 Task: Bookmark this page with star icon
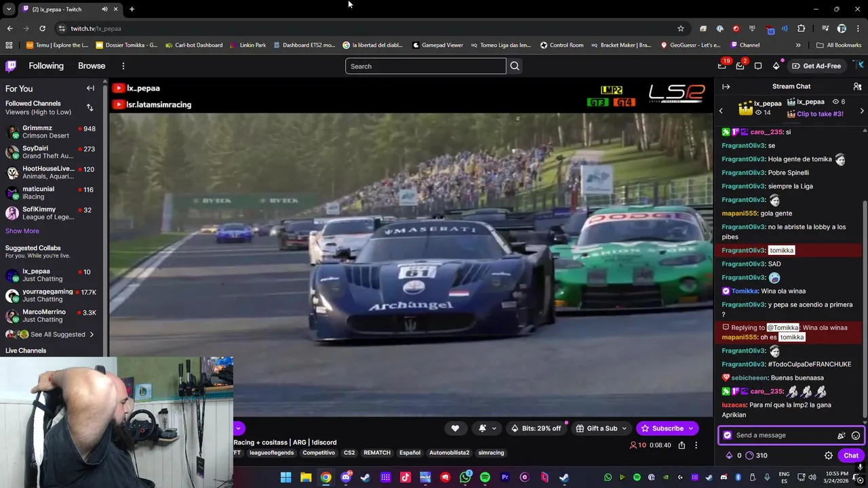tap(681, 28)
